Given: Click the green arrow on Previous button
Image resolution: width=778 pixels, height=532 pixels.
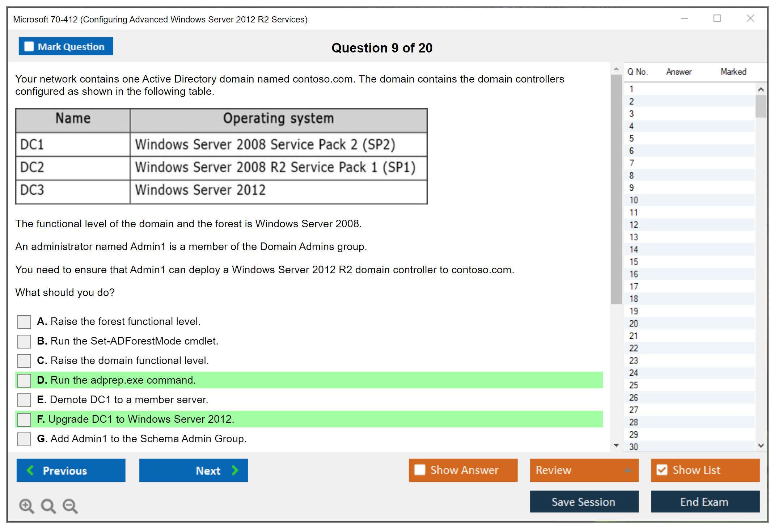Looking at the screenshot, I should tap(30, 470).
